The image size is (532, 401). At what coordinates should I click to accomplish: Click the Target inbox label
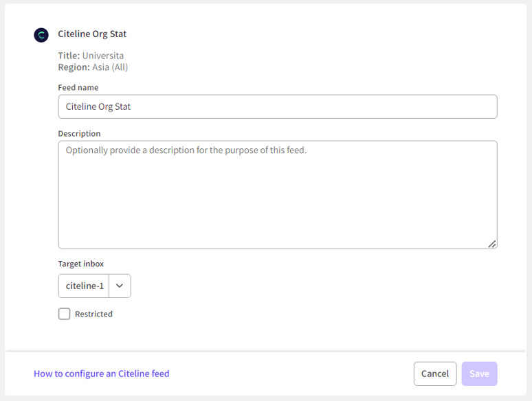80,264
